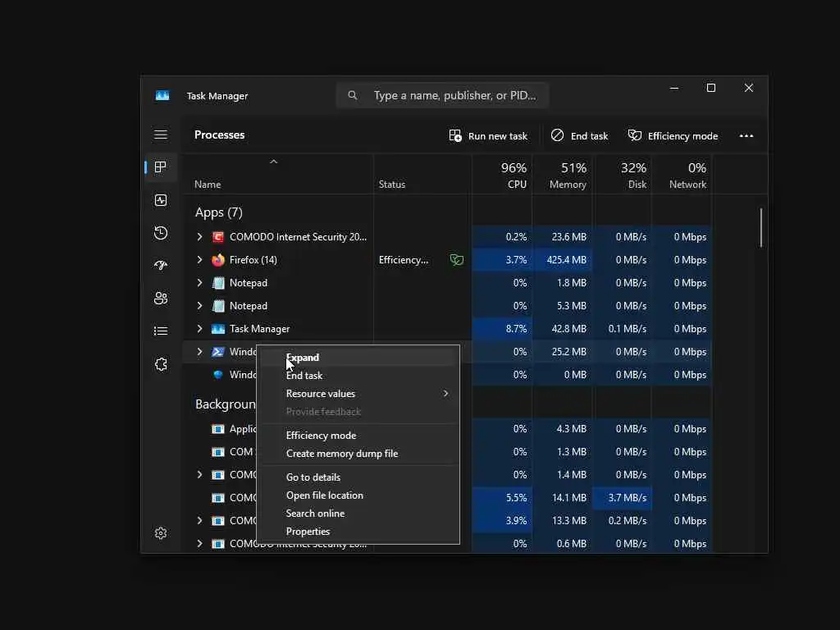Viewport: 840px width, 630px height.
Task: Sort by the Network column header
Action: tap(682, 175)
